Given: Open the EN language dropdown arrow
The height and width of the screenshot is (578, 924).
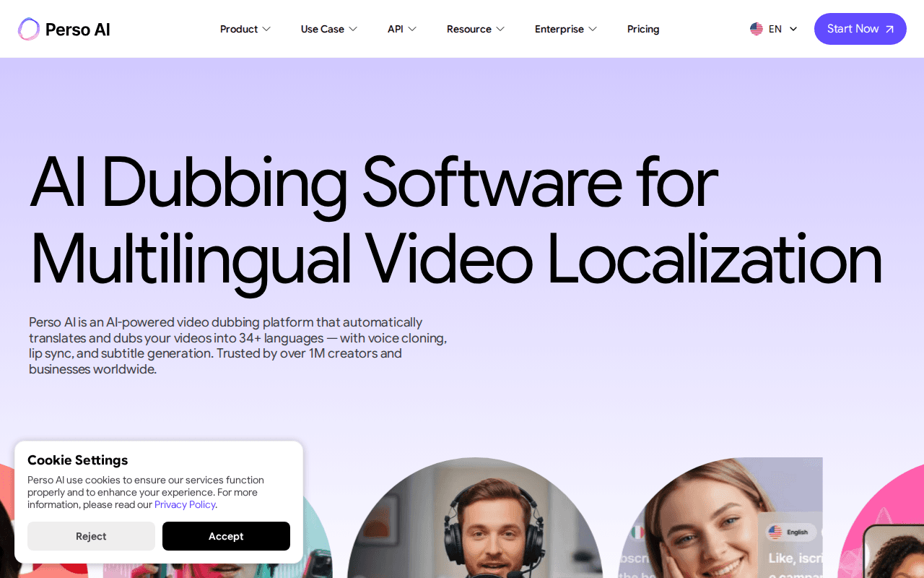Looking at the screenshot, I should point(793,29).
